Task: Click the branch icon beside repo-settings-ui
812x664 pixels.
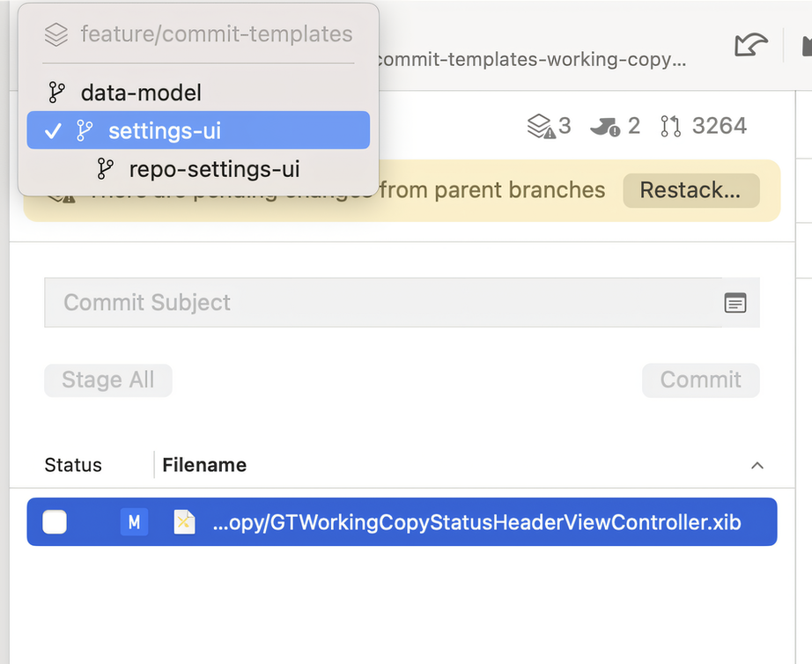Action: [x=106, y=169]
